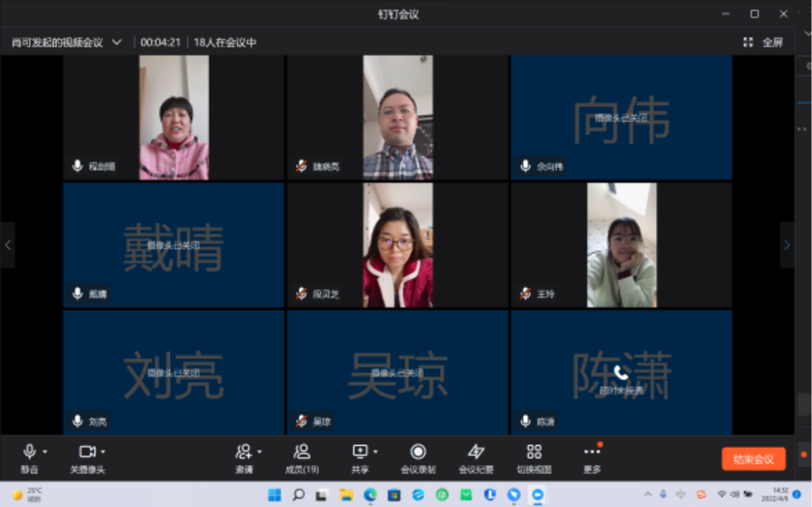This screenshot has width=812, height=507.
Task: Toggle mic icon on 戴晴 tile
Action: pos(78,293)
